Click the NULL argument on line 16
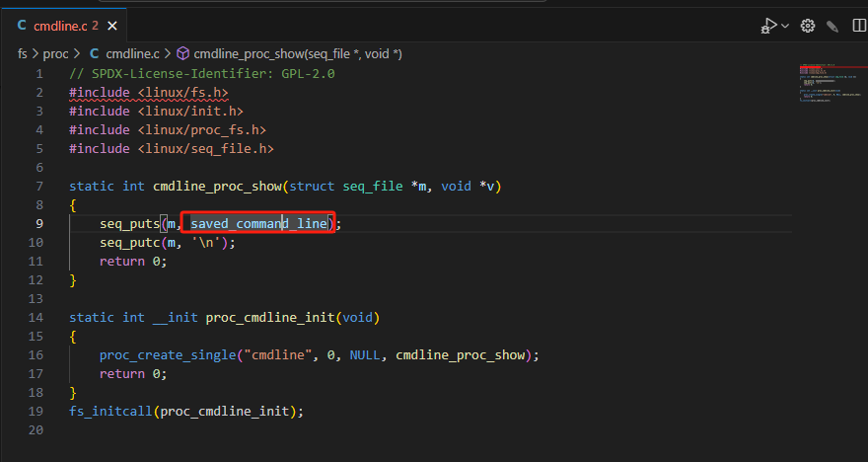 pyautogui.click(x=365, y=355)
